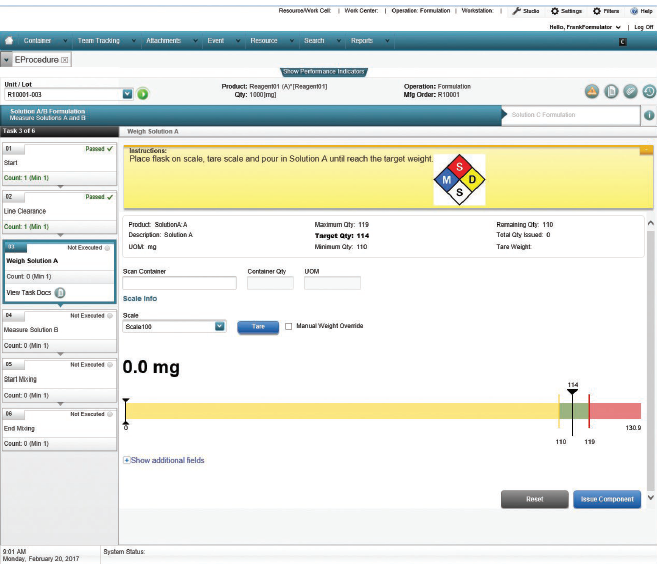
Task: Open Team Tracking menu
Action: coord(98,41)
